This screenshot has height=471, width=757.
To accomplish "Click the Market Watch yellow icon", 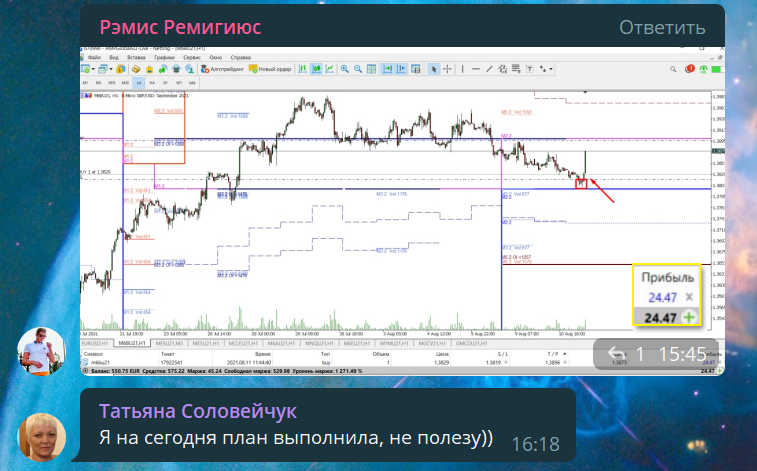I will [121, 69].
